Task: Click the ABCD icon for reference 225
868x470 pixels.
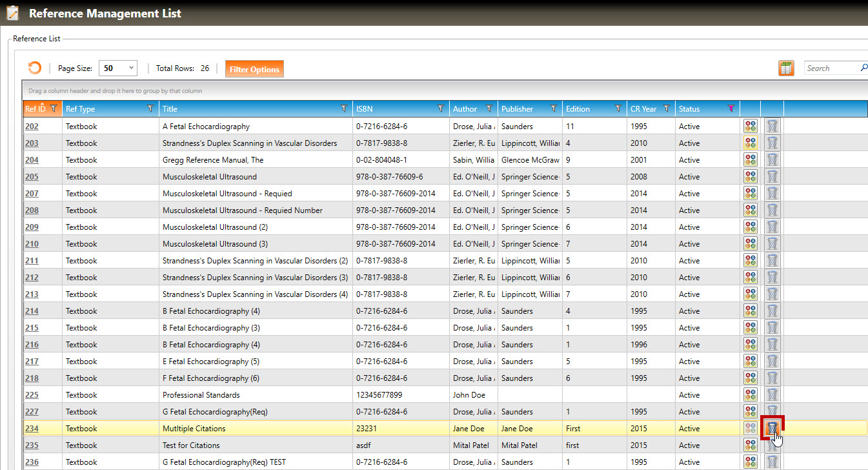Action: point(750,395)
